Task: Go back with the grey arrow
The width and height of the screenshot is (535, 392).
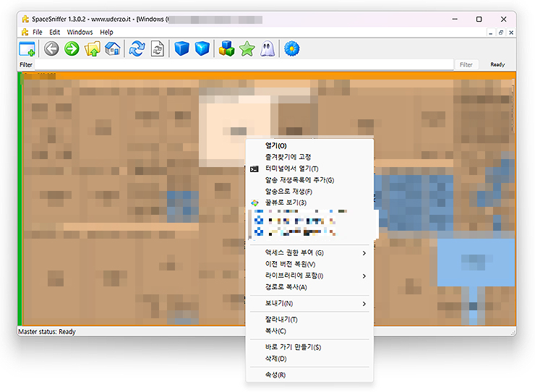Action: 51,48
